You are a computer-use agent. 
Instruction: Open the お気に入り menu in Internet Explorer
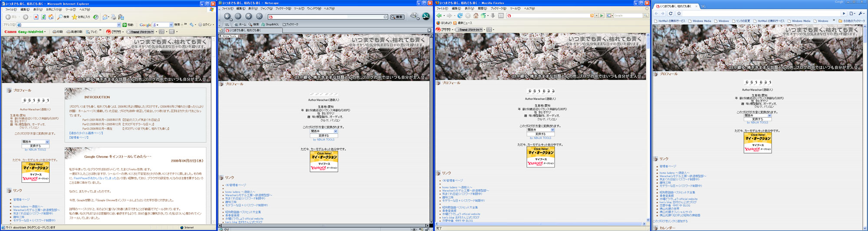(x=54, y=9)
